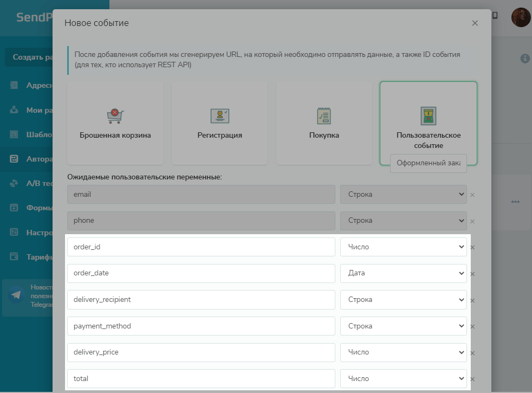Delete the total variable row
The height and width of the screenshot is (393, 532).
click(472, 379)
